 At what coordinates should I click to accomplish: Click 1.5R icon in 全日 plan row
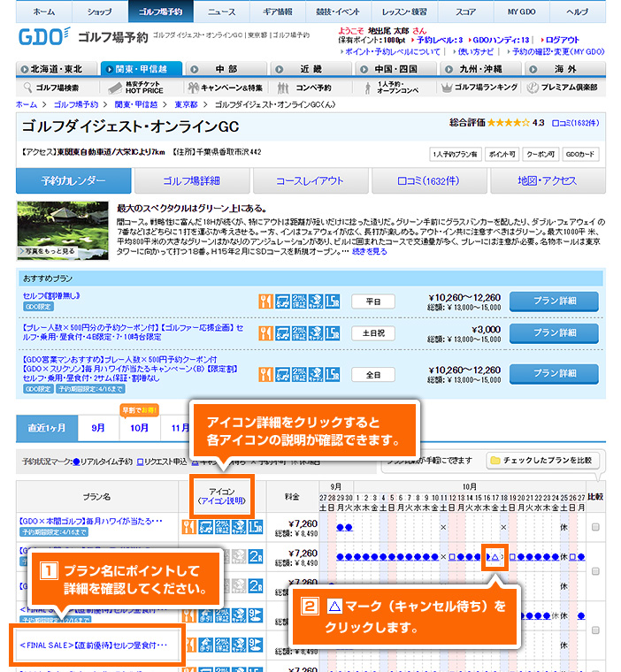point(333,375)
